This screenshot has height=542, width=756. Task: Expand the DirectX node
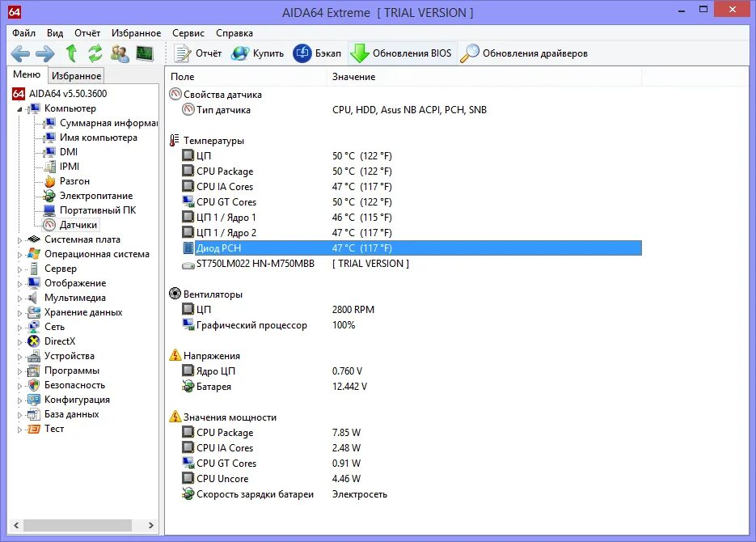[19, 342]
